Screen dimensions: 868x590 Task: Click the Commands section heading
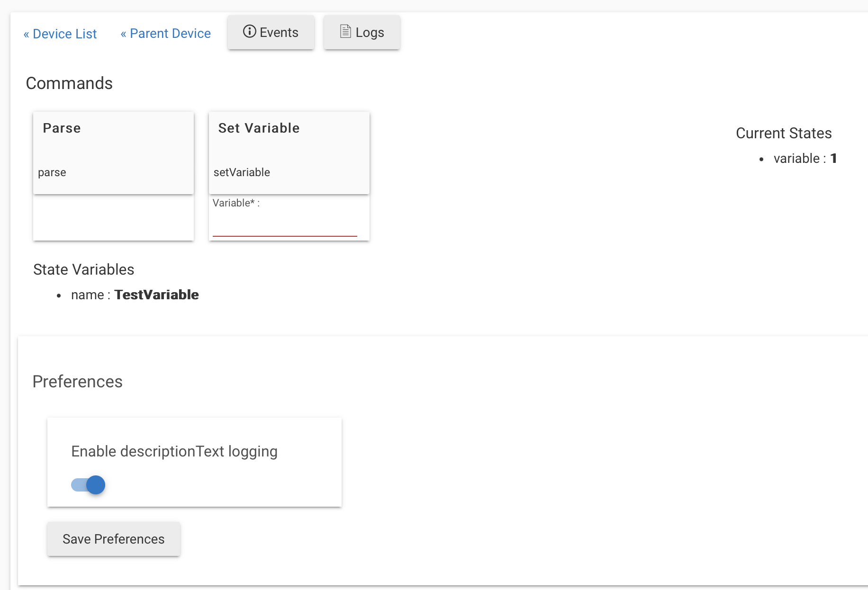coord(69,83)
